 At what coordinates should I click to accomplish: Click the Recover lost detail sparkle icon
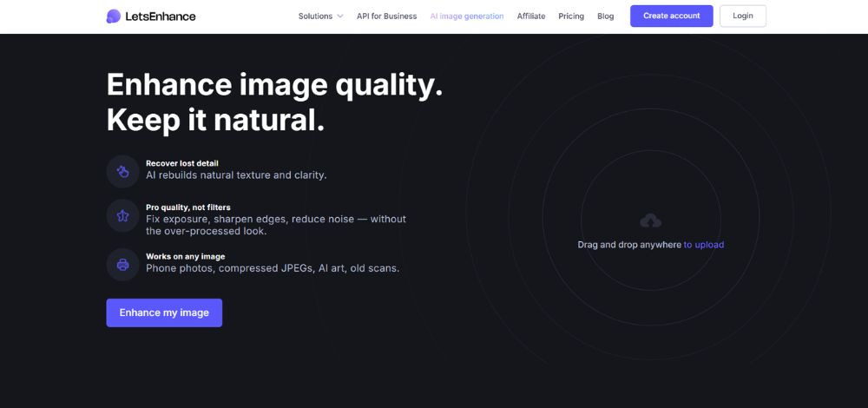(x=123, y=172)
